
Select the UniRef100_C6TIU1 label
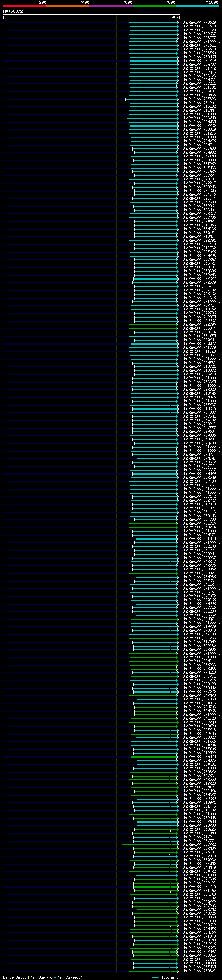pos(199,88)
